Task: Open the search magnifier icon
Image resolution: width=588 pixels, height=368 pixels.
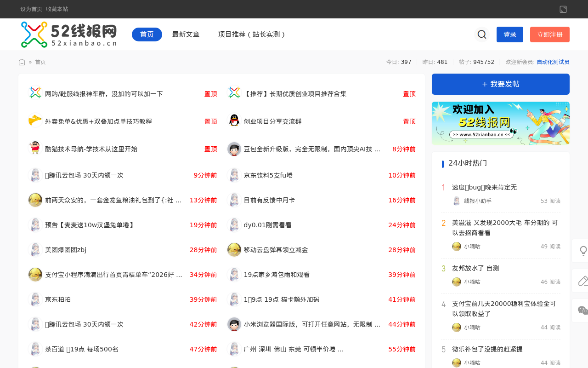Action: (x=481, y=34)
